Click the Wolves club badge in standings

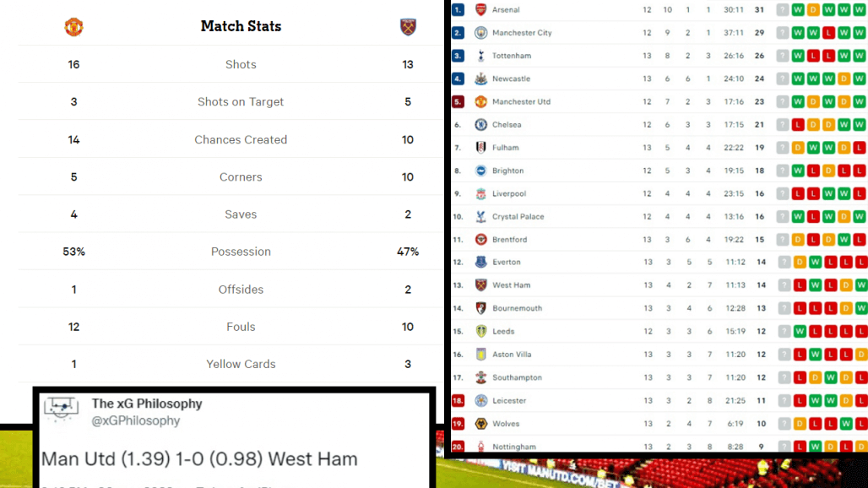click(x=481, y=424)
